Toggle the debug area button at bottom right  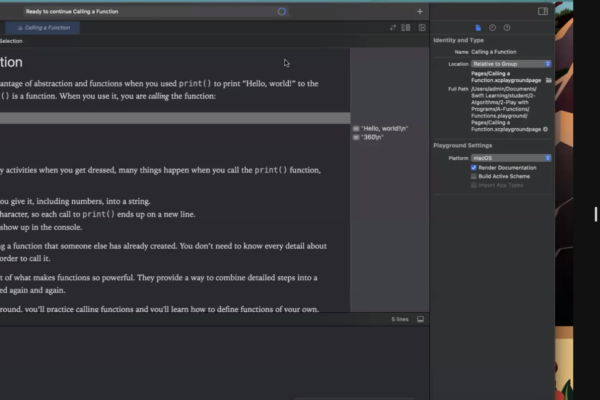click(x=420, y=319)
